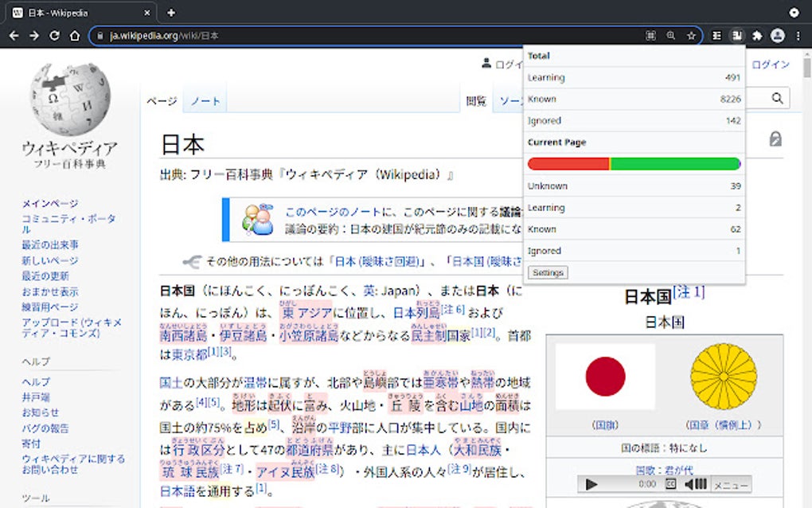
Task: Click the Extensions puzzle piece icon
Action: (758, 35)
